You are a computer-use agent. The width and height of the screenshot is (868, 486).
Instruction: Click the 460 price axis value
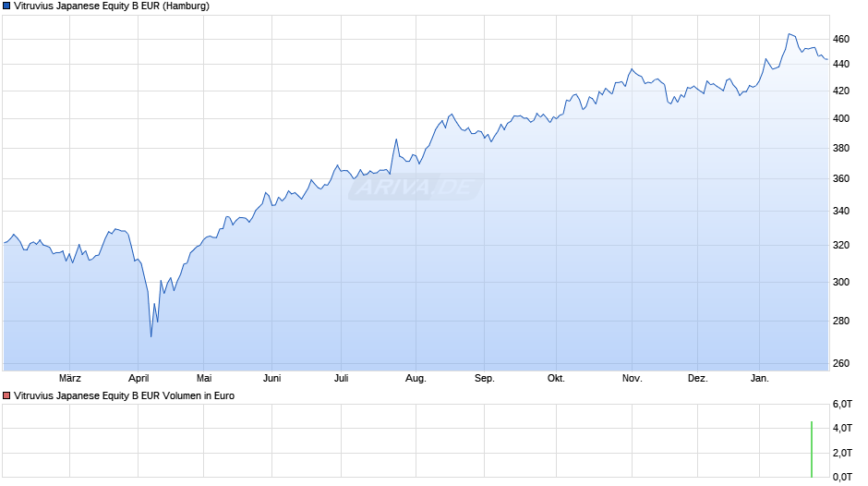pyautogui.click(x=841, y=39)
